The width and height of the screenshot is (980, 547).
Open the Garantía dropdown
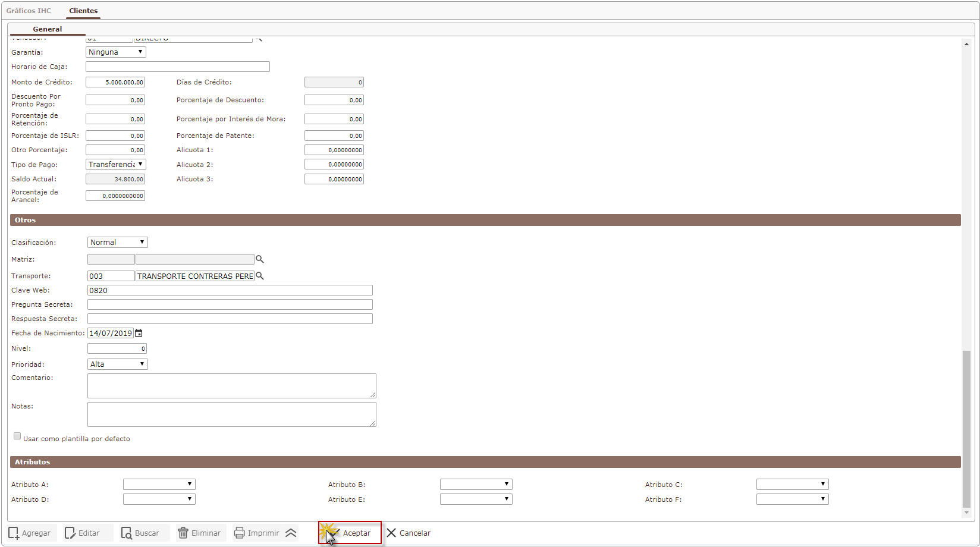tap(116, 52)
